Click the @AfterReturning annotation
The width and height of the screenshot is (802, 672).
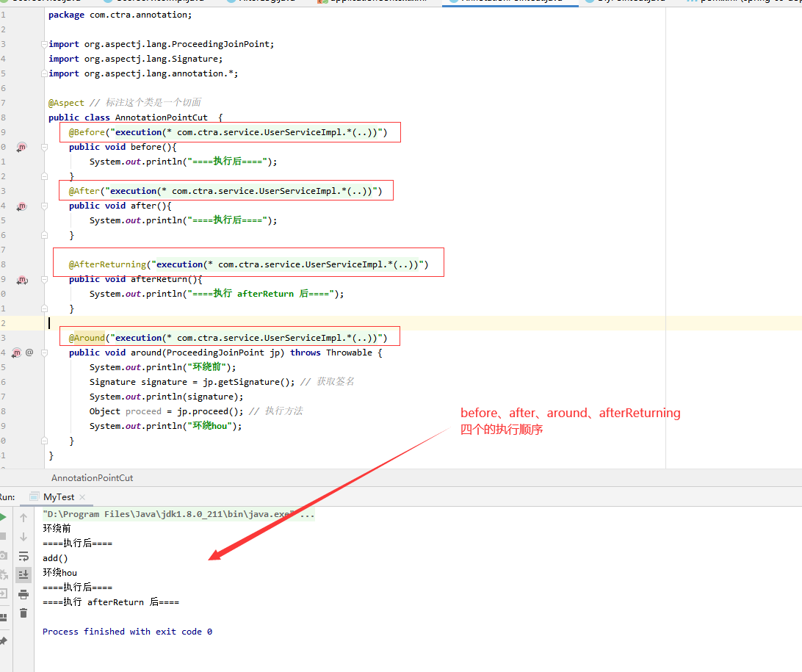107,264
